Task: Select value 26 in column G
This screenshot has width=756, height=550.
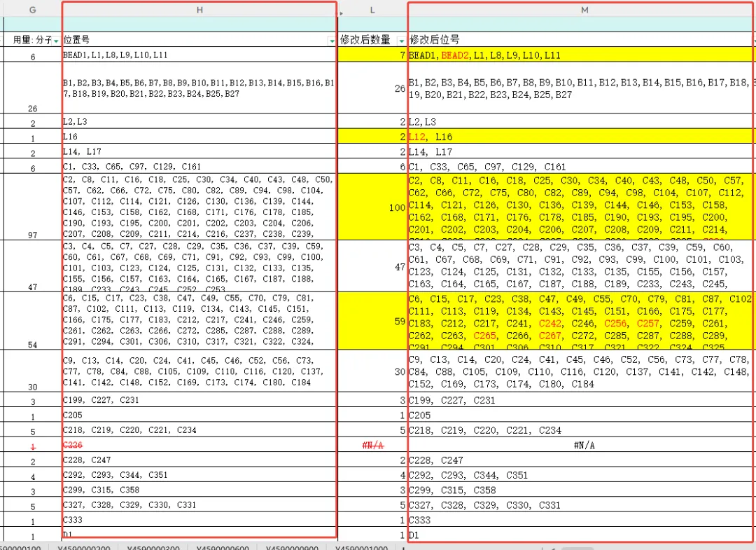Action: pyautogui.click(x=33, y=88)
